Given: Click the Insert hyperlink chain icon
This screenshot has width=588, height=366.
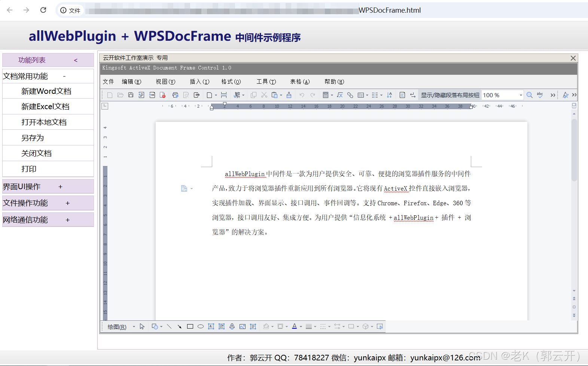Looking at the screenshot, I should (x=350, y=95).
